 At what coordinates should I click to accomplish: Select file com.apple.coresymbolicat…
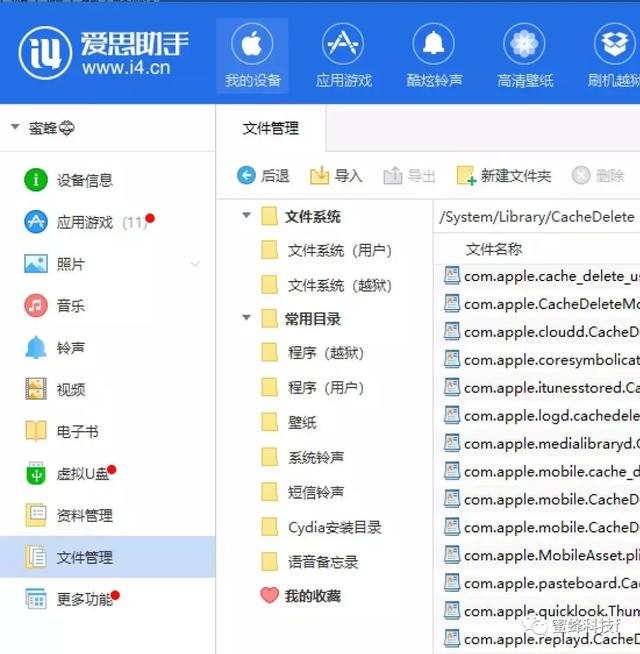(542, 360)
